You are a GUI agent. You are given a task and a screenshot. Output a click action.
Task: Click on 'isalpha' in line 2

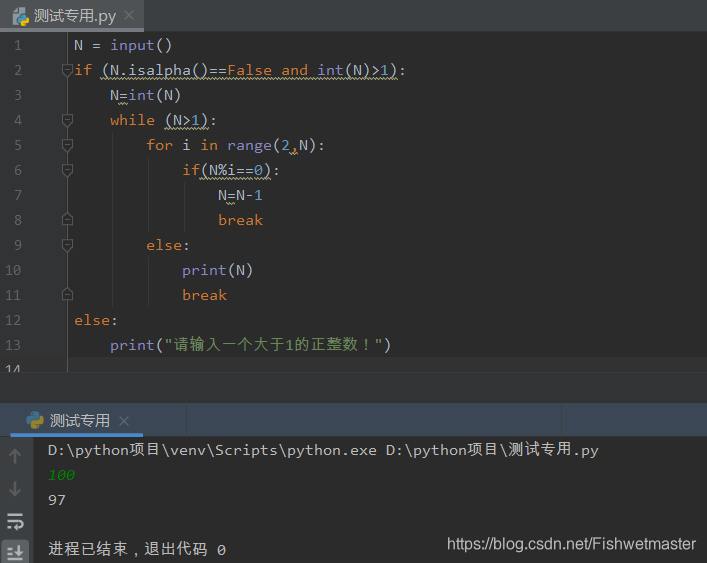[x=160, y=70]
